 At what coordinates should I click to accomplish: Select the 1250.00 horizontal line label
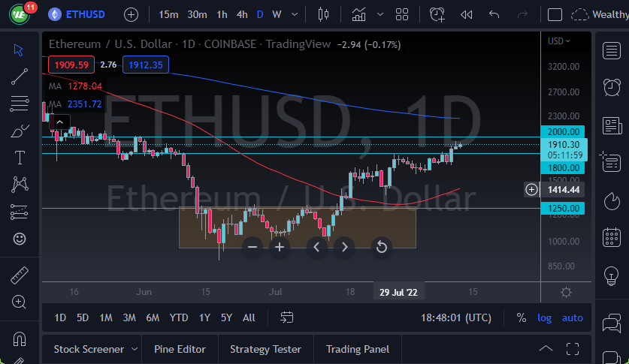point(563,208)
